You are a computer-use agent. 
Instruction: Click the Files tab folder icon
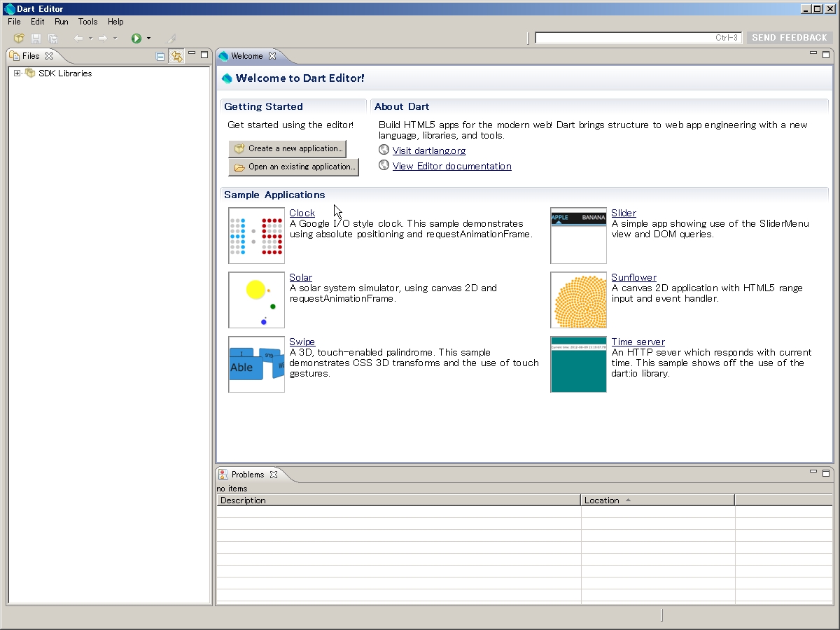point(15,56)
